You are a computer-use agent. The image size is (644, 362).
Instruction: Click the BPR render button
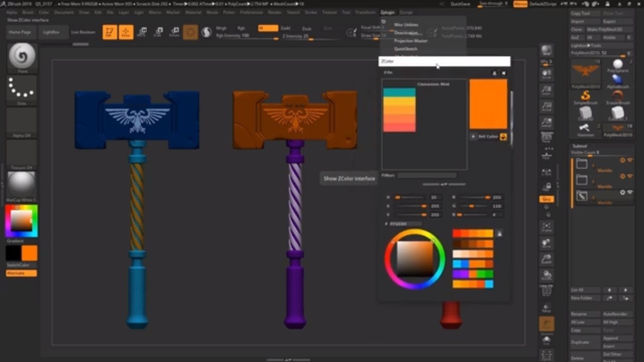(x=546, y=50)
